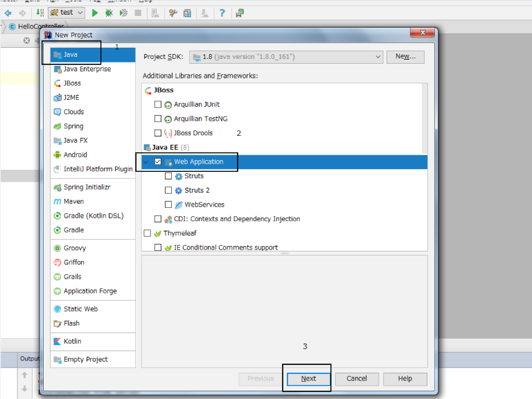The height and width of the screenshot is (399, 532).
Task: Select Kotlin project type
Action: click(93, 341)
